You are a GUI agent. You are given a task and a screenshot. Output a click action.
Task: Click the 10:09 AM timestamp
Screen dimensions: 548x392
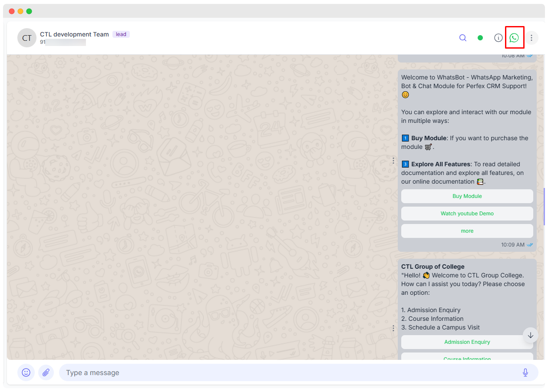pyautogui.click(x=512, y=245)
